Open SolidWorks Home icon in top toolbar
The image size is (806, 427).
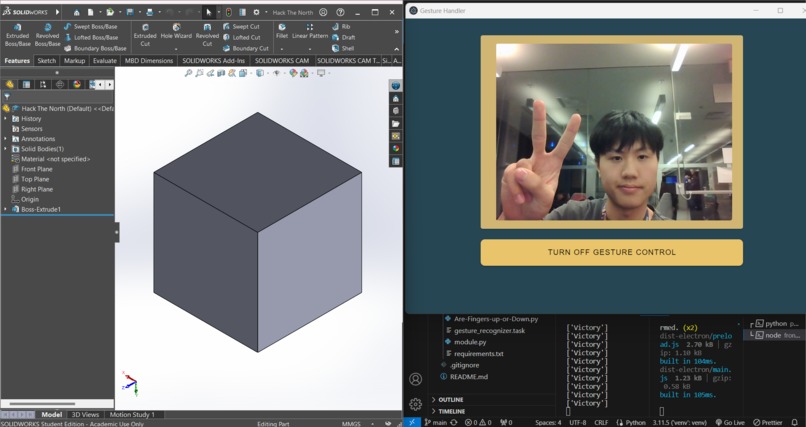pos(77,12)
